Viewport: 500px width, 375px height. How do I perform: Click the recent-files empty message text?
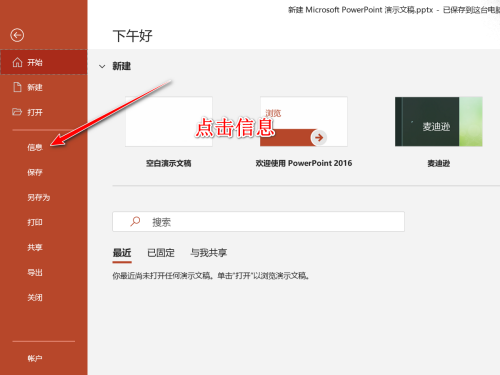click(x=211, y=276)
